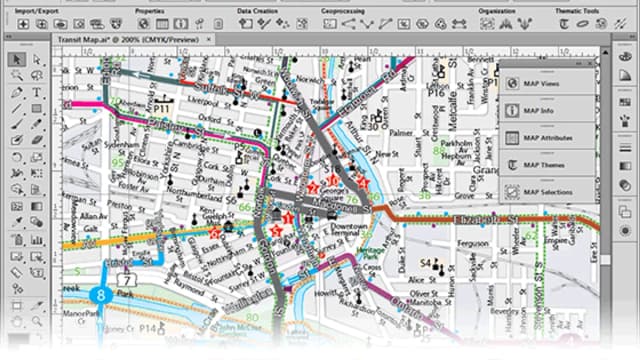The width and height of the screenshot is (640, 360).
Task: Click the first Organization toolbar icon
Action: point(487,24)
